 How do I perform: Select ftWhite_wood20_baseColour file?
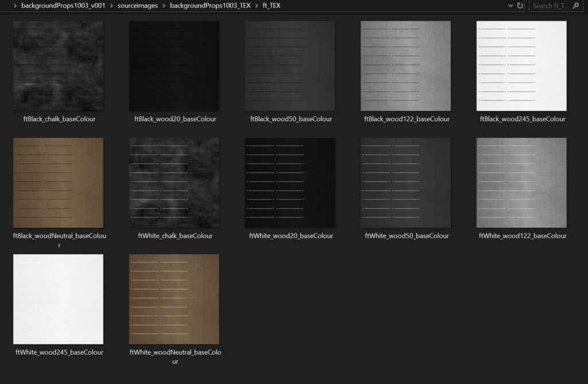click(290, 183)
